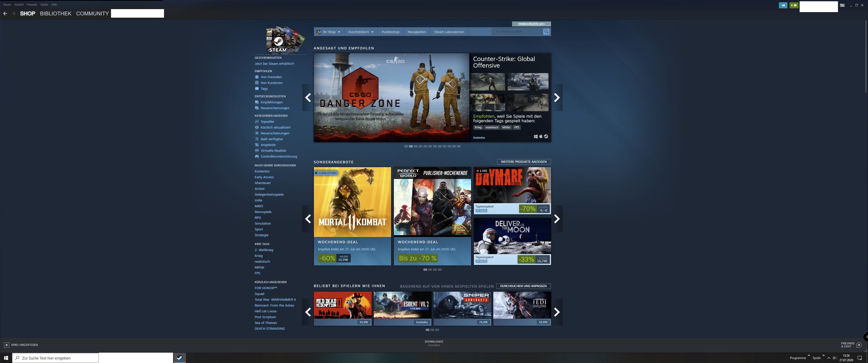Open the Spiele menu in menu bar
This screenshot has width=868, height=363.
[x=44, y=5]
